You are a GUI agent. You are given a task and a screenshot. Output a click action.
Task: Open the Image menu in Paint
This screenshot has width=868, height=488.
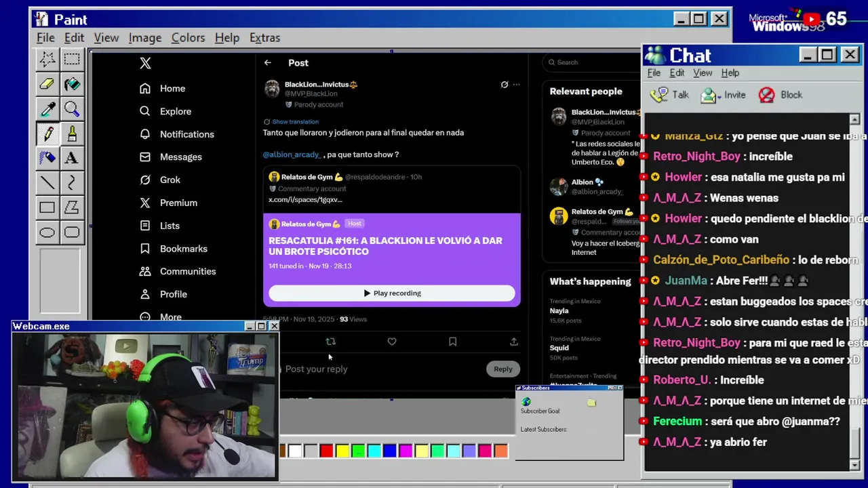click(x=145, y=38)
